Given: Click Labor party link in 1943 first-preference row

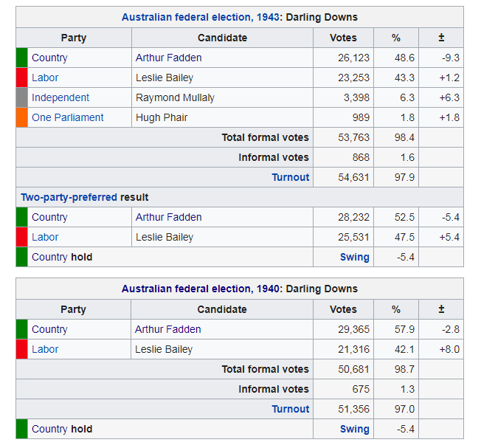Looking at the screenshot, I should click(x=45, y=77).
